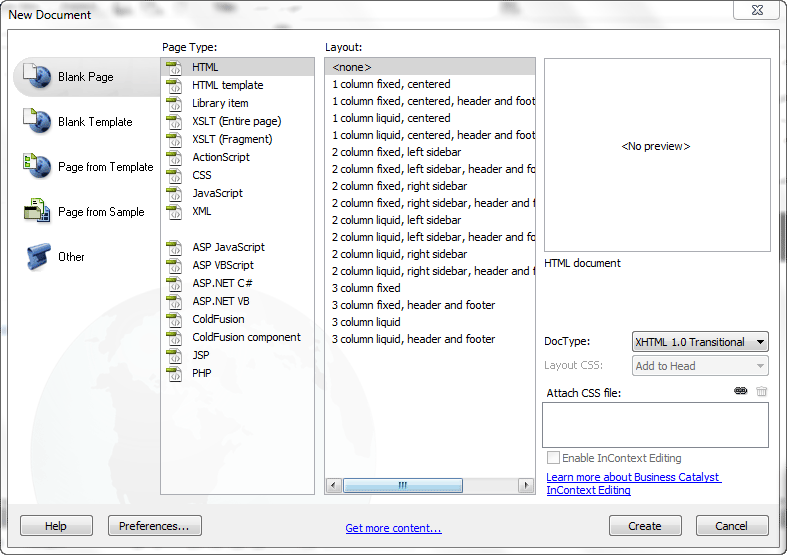Image resolution: width=787 pixels, height=555 pixels.
Task: Click the Layout list horizontal scrollbar thumb
Action: pos(403,485)
